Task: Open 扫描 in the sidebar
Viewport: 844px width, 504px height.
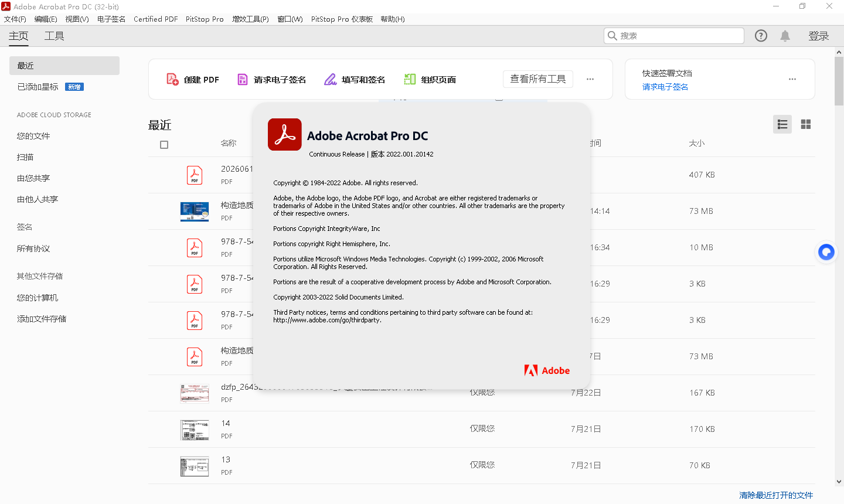Action: [25, 157]
